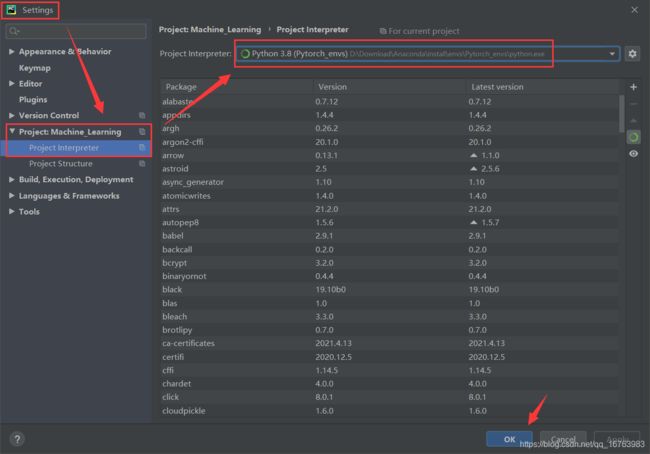
Task: Click the Project: Machine_Learning breadcrumb
Action: coord(210,29)
